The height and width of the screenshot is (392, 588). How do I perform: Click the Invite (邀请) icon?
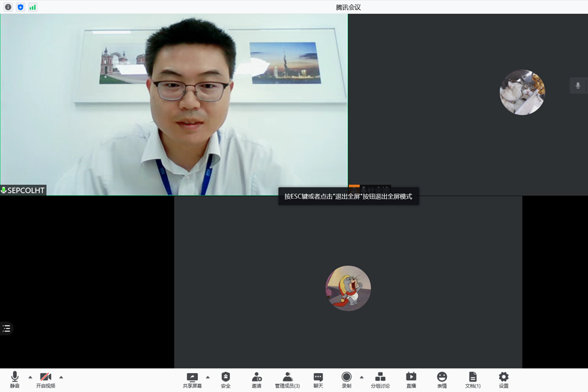click(x=257, y=380)
